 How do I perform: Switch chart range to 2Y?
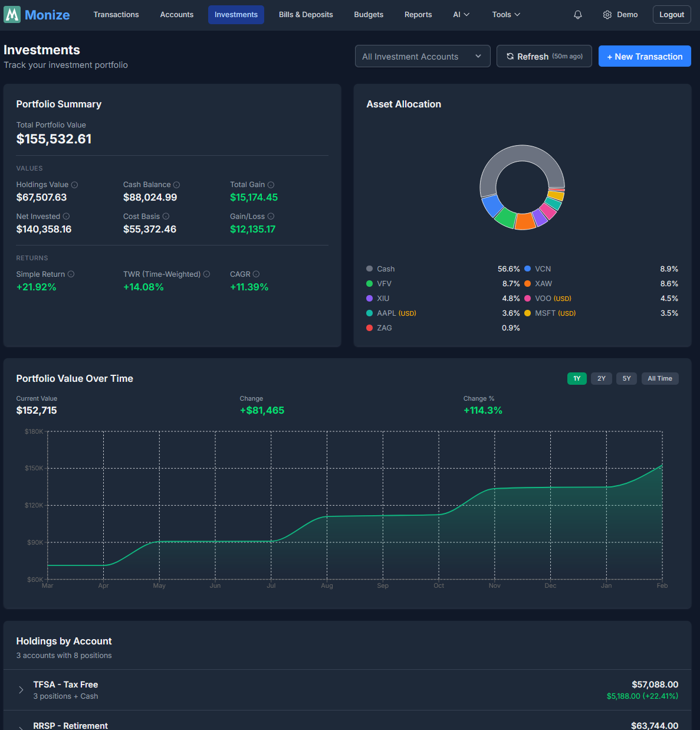point(601,378)
